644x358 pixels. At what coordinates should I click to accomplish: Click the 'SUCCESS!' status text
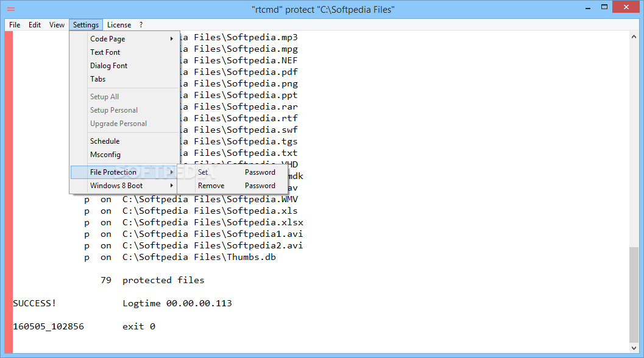pyautogui.click(x=35, y=303)
